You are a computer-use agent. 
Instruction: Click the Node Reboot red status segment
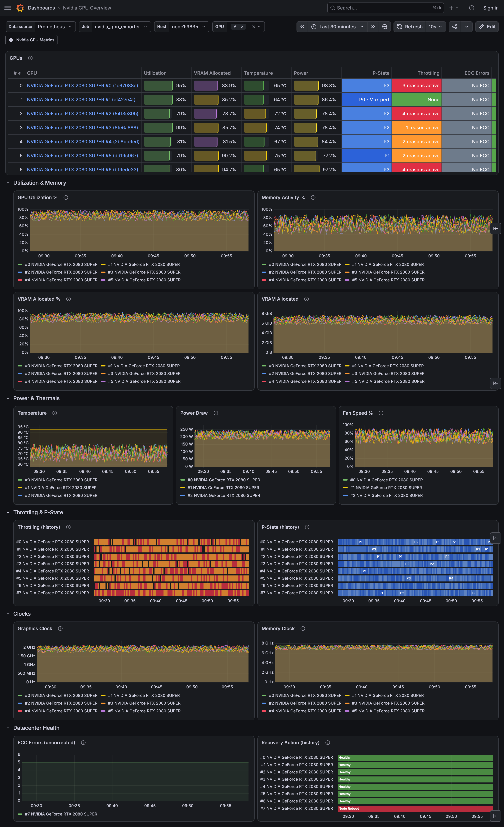[415, 808]
